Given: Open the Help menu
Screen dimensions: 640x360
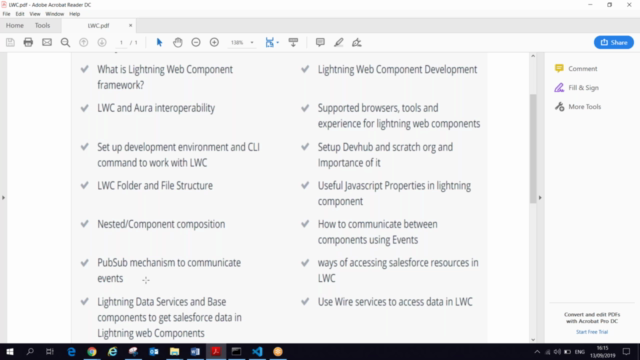Looking at the screenshot, I should pyautogui.click(x=74, y=14).
